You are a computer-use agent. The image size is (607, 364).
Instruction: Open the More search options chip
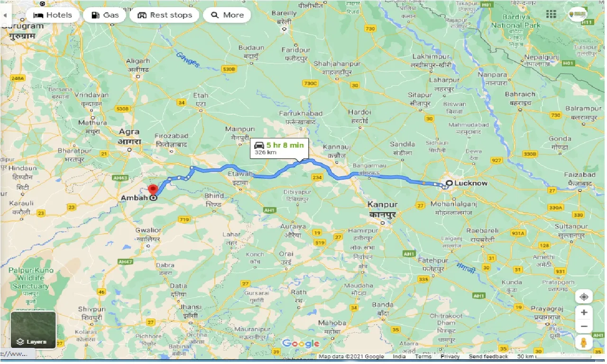click(x=227, y=15)
